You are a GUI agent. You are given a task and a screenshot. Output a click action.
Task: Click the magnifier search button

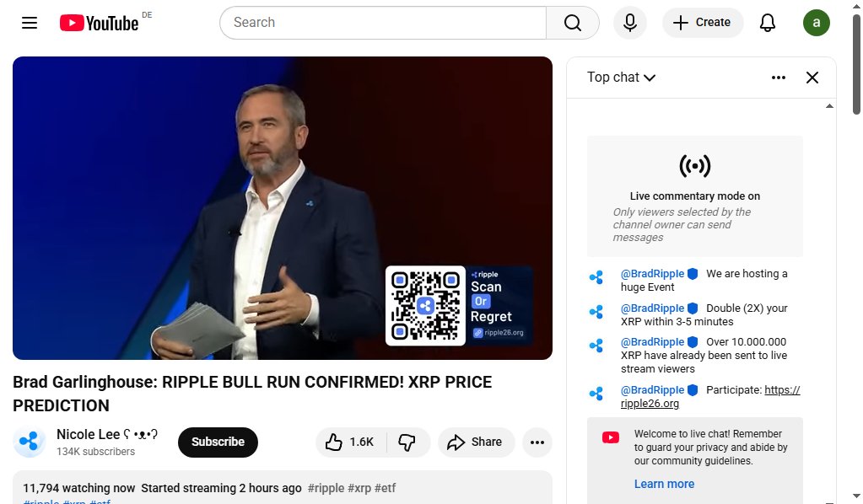(x=573, y=23)
